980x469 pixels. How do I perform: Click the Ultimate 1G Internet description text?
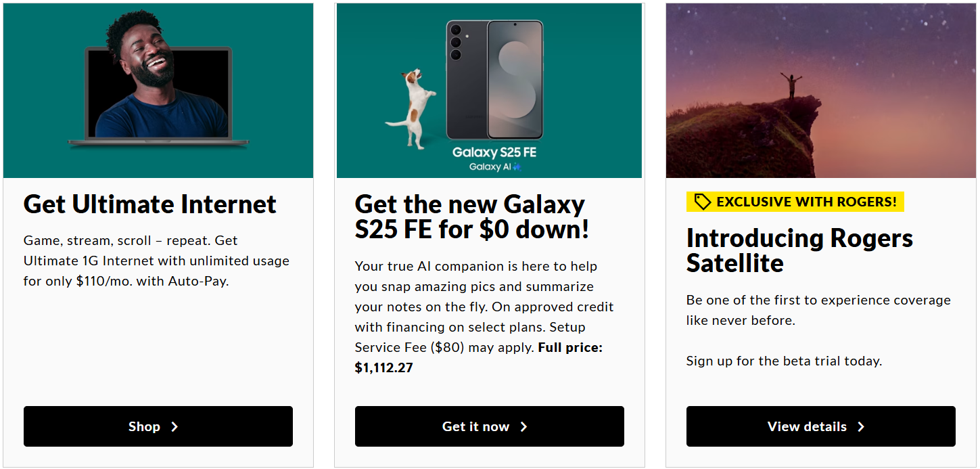(x=156, y=261)
